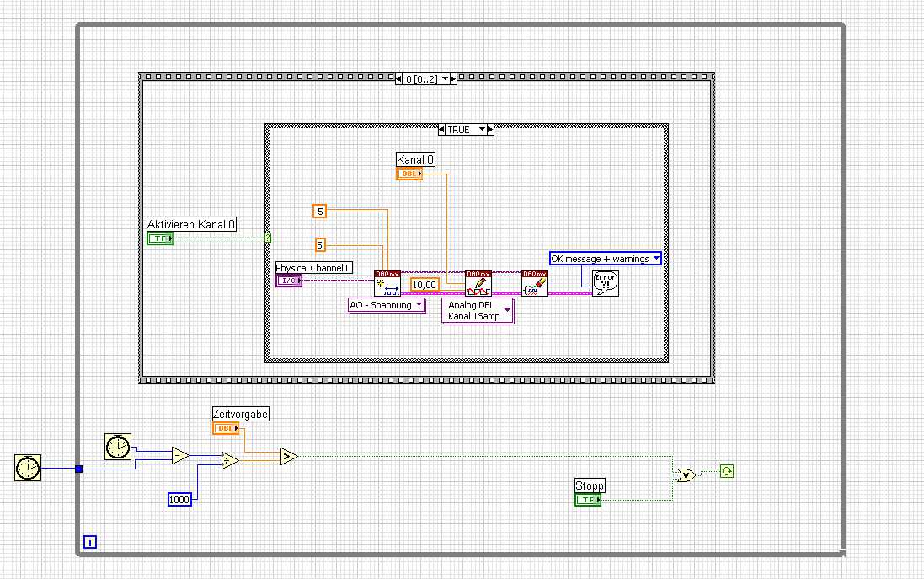
Task: Click the 5 numeric constant
Action: [x=320, y=244]
